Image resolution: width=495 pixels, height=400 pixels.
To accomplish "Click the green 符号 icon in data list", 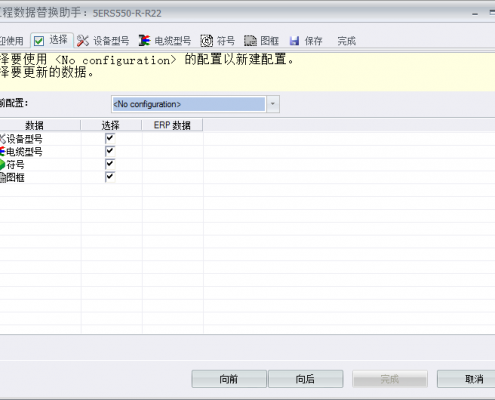I will 2,164.
